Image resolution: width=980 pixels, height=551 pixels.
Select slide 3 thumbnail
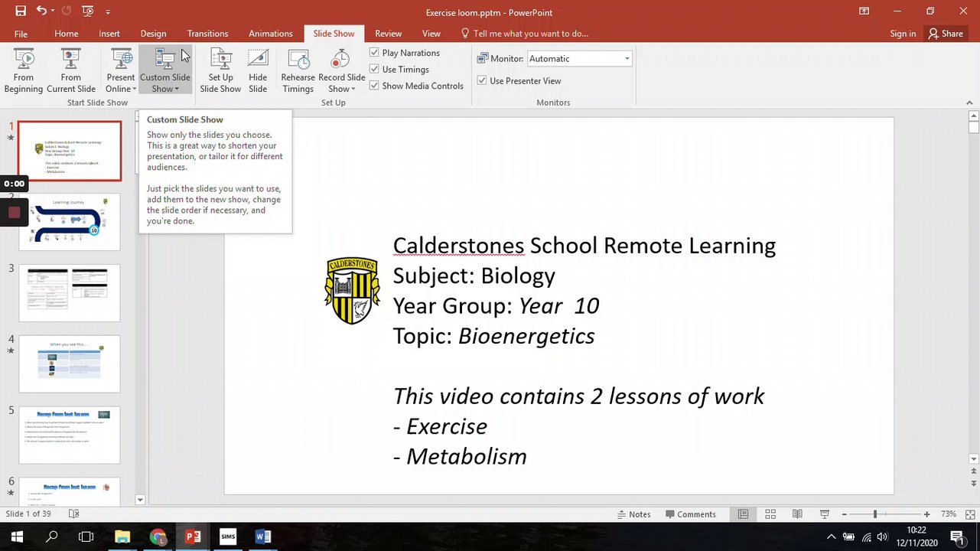70,293
